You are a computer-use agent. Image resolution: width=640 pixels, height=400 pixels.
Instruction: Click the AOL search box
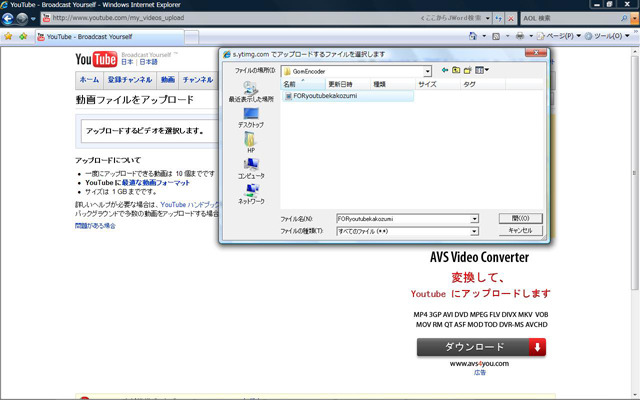(571, 18)
